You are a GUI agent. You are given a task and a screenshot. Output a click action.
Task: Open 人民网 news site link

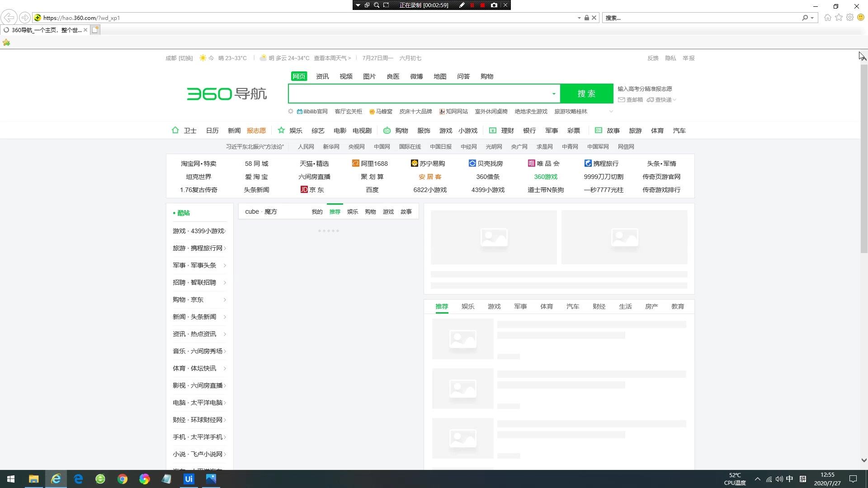pyautogui.click(x=306, y=147)
